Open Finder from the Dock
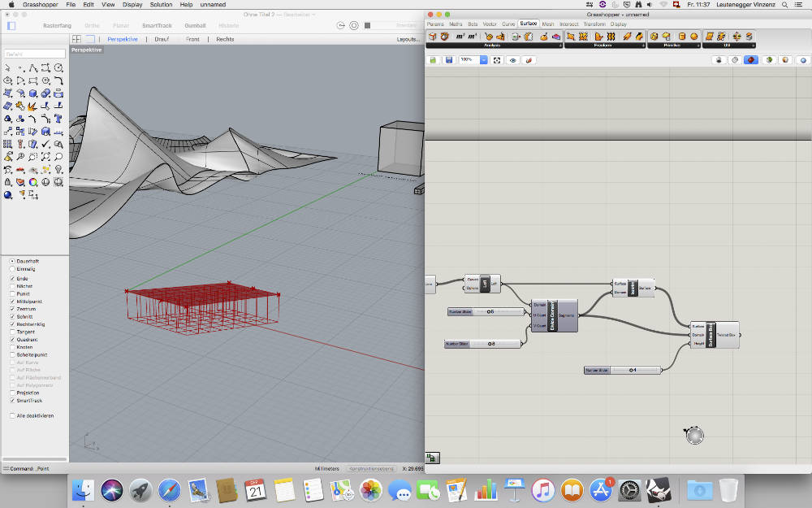 pyautogui.click(x=83, y=490)
